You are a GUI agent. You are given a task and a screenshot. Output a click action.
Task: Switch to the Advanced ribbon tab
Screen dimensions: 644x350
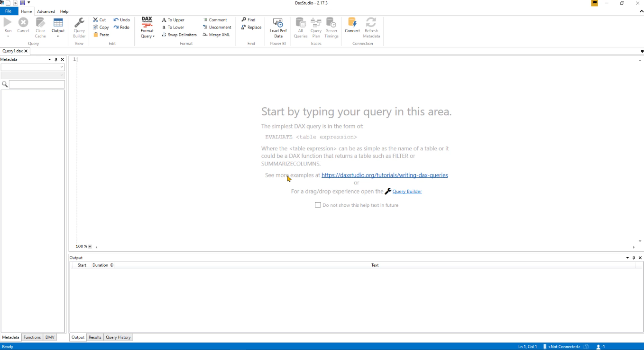[x=46, y=11]
